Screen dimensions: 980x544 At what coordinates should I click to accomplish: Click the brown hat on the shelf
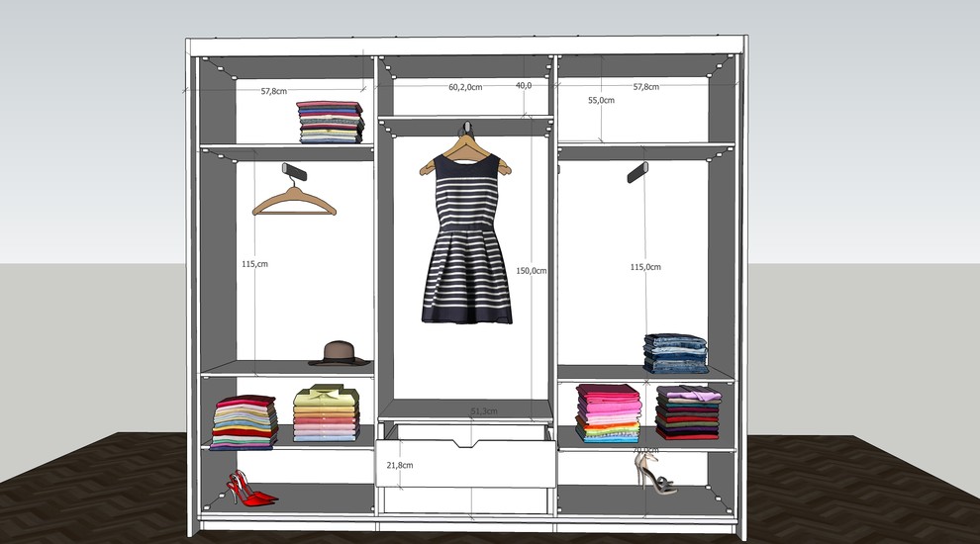coord(337,352)
